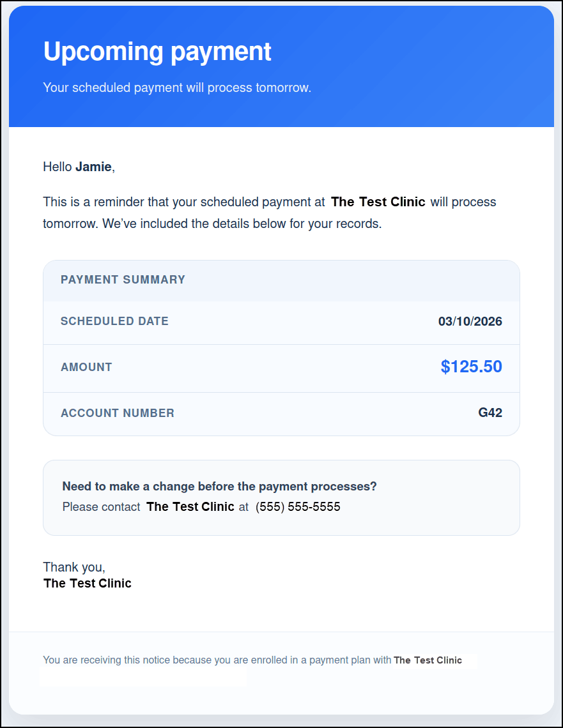Image resolution: width=563 pixels, height=728 pixels.
Task: Click The Test Clinic in contact box
Action: coord(190,506)
